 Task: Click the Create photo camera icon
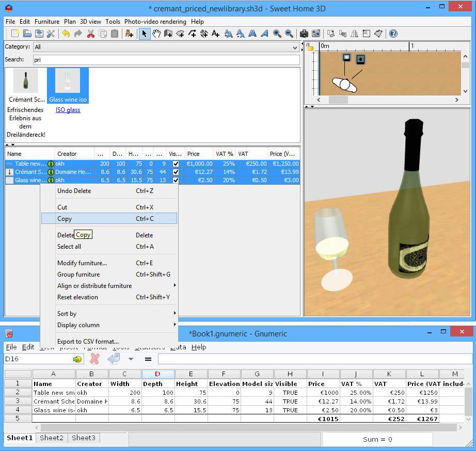(304, 34)
